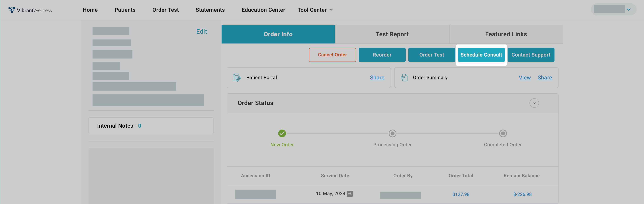Click the Vibrant Wellness logo
This screenshot has width=644, height=204.
coord(30,10)
